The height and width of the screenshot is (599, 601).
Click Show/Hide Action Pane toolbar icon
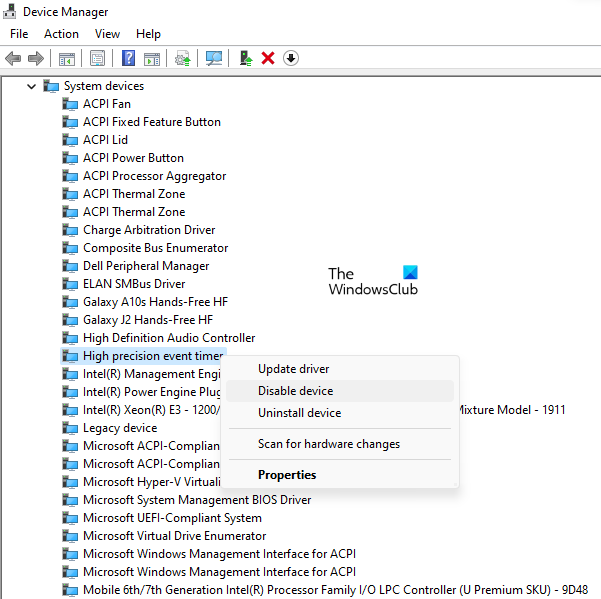click(x=152, y=59)
